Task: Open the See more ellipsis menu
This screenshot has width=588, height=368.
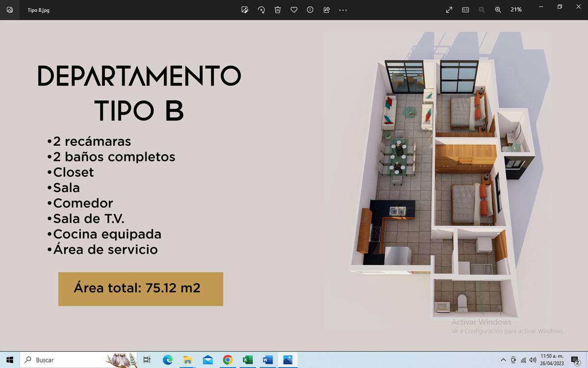Action: [343, 10]
